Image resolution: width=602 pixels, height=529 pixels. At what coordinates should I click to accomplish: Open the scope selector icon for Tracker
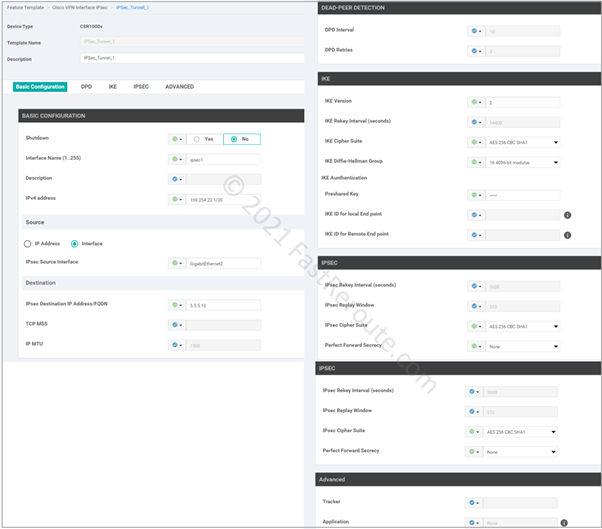474,503
